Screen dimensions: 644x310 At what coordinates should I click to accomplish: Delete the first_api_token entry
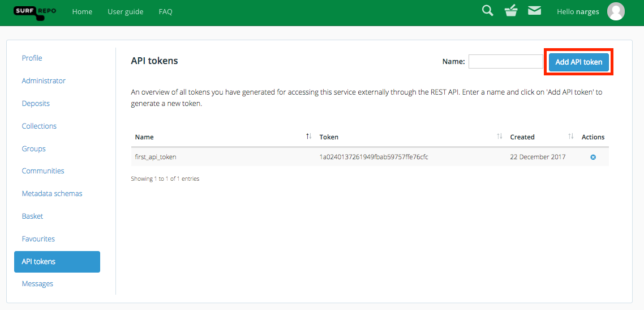(593, 157)
